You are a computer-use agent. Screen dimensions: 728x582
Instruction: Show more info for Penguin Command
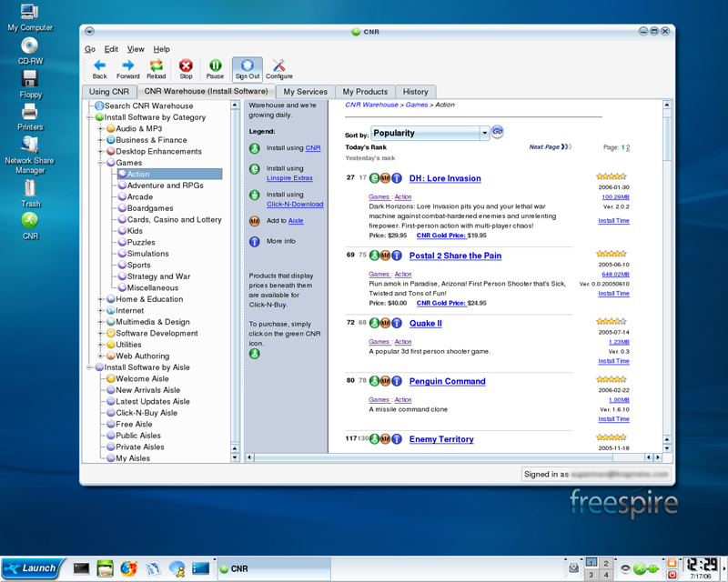click(397, 381)
